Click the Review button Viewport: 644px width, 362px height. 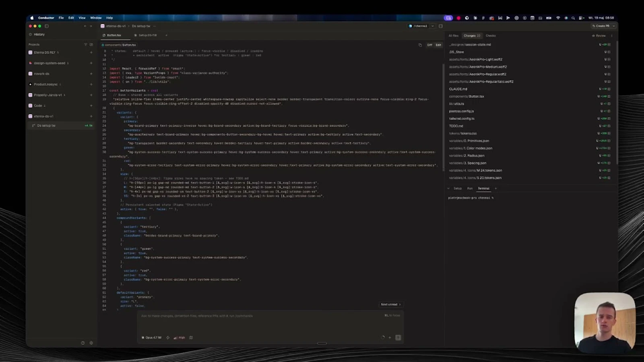click(x=599, y=36)
